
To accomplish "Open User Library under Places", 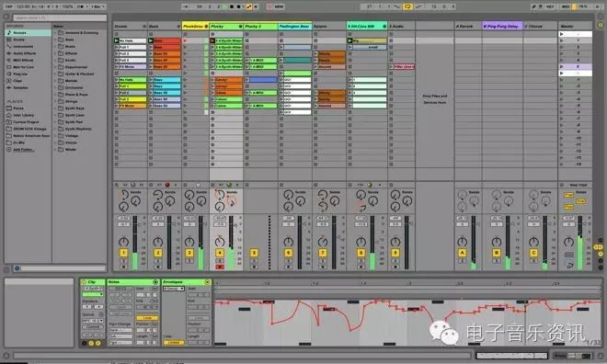I will tap(29, 115).
